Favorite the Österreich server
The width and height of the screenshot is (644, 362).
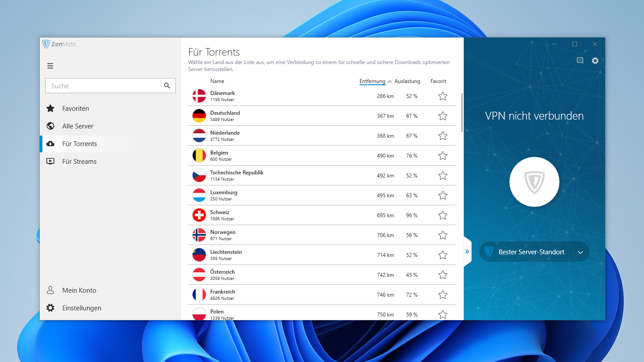[x=443, y=275]
